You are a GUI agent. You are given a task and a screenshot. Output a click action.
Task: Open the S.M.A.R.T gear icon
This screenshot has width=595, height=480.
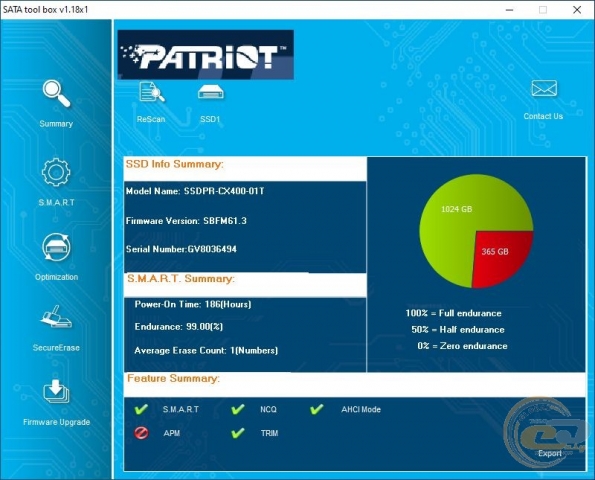(x=56, y=172)
